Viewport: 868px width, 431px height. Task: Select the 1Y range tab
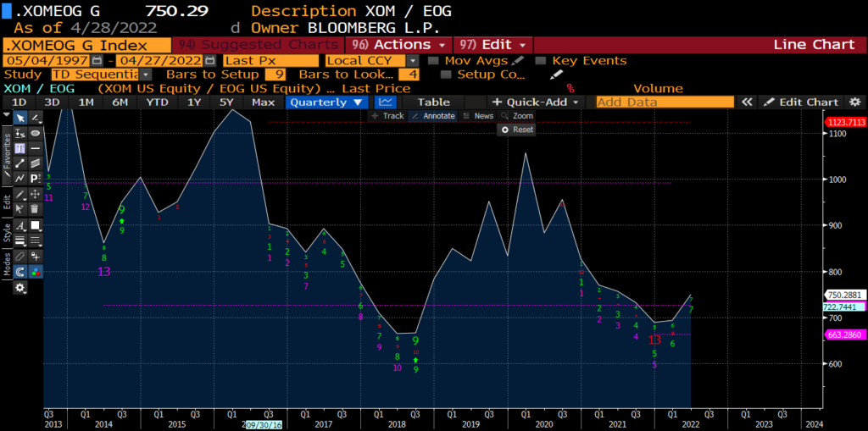pyautogui.click(x=194, y=102)
